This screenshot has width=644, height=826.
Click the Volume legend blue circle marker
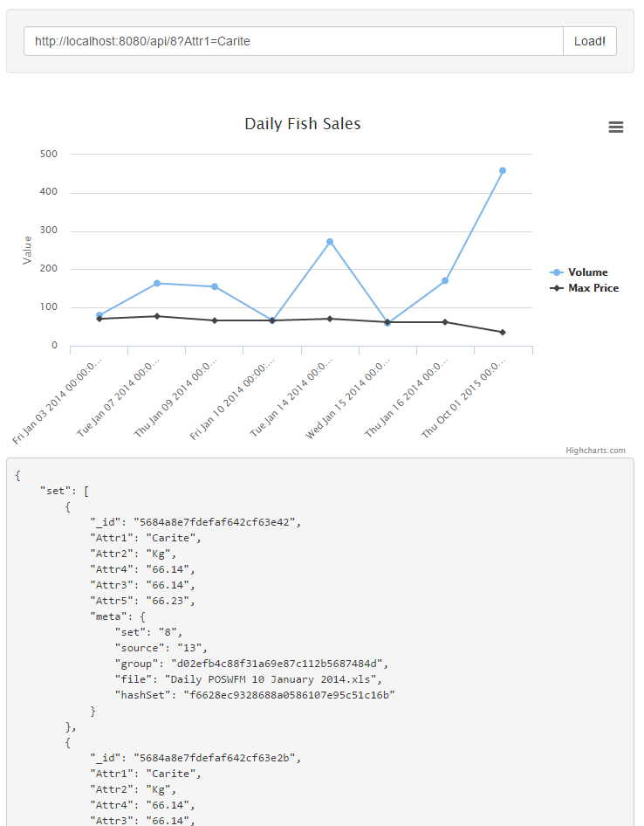click(x=557, y=272)
